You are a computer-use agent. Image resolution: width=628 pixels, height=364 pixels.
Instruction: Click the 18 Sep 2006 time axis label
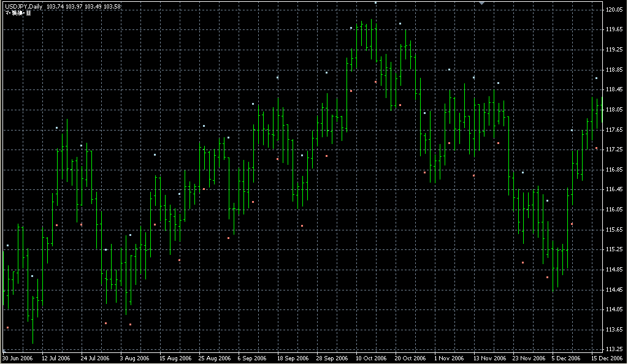[293, 358]
